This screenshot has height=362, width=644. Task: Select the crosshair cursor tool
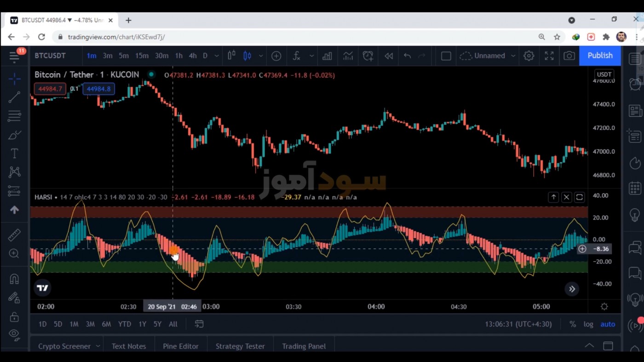coord(14,79)
